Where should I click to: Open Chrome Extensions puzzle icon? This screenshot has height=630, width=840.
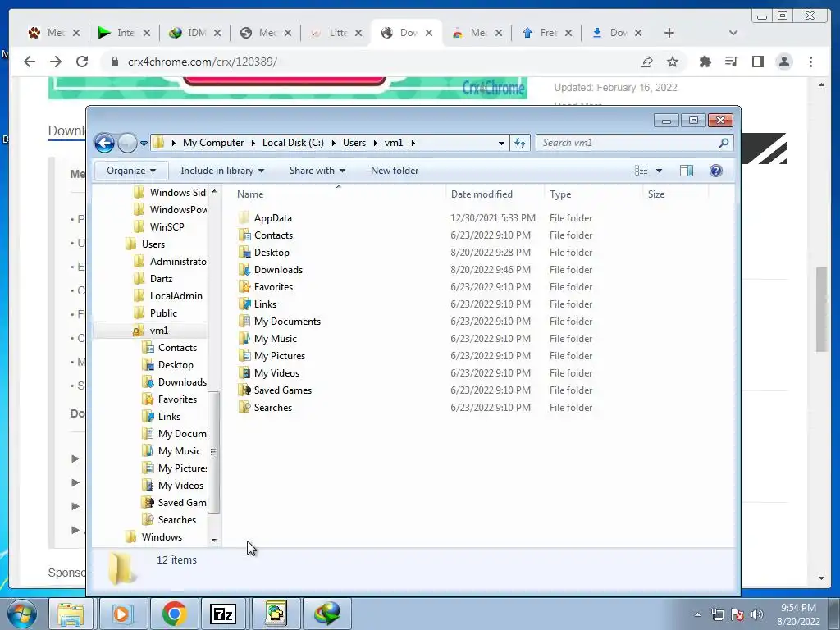[x=705, y=62]
